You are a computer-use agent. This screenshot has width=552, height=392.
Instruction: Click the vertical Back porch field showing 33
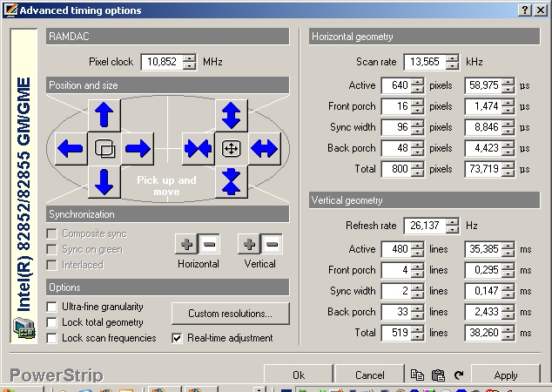coord(396,312)
